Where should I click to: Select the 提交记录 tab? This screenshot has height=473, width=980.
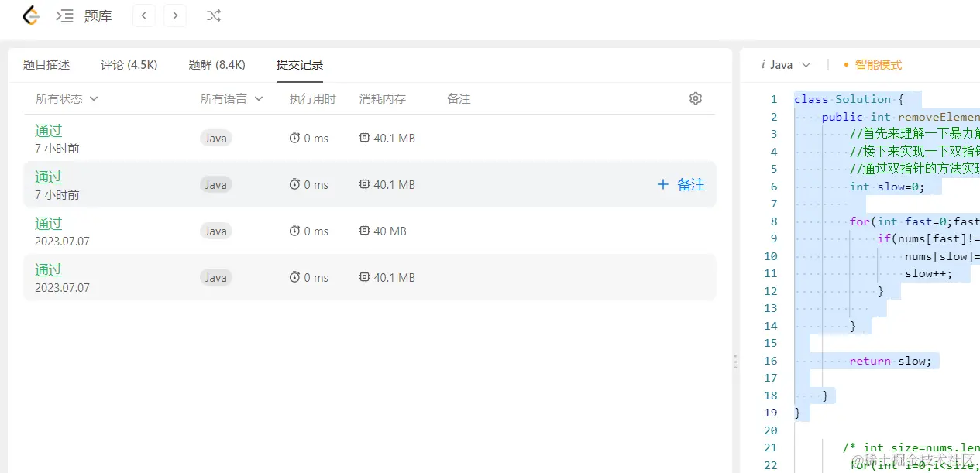point(300,65)
